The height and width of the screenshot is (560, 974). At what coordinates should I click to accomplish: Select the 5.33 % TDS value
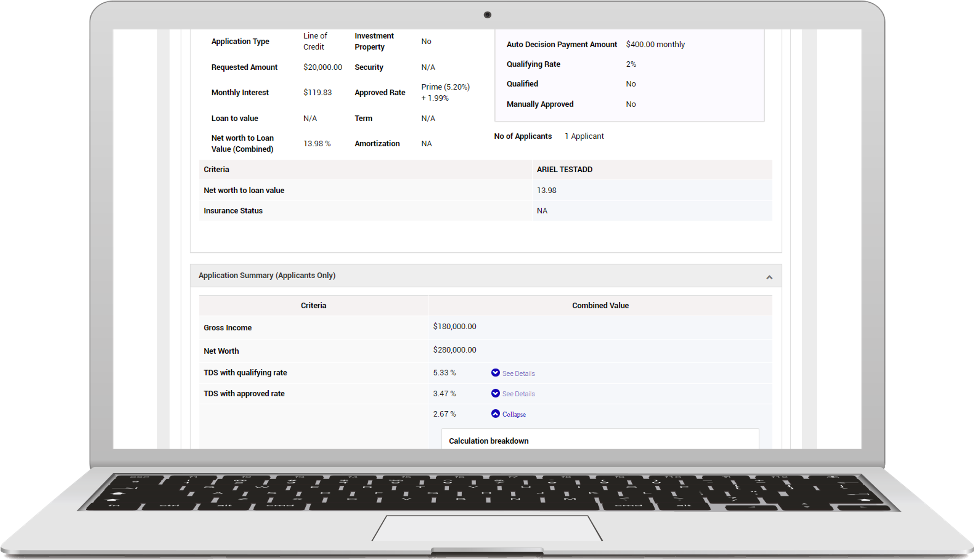coord(444,373)
